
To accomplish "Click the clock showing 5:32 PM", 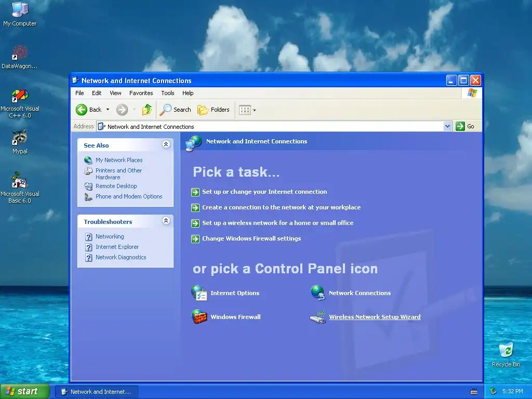I will [513, 392].
